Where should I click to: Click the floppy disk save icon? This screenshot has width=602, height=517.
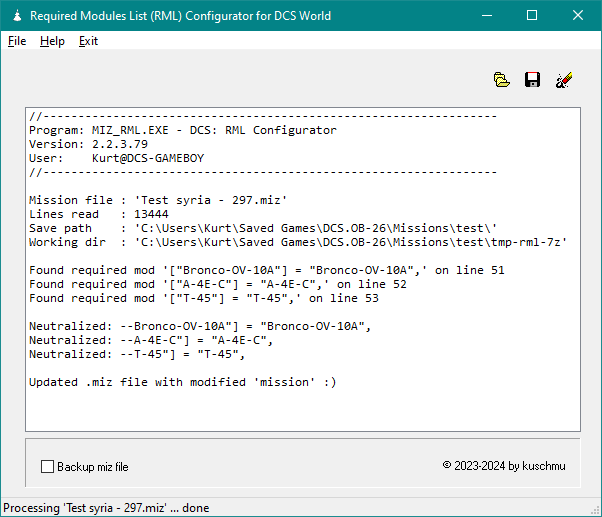[x=532, y=80]
